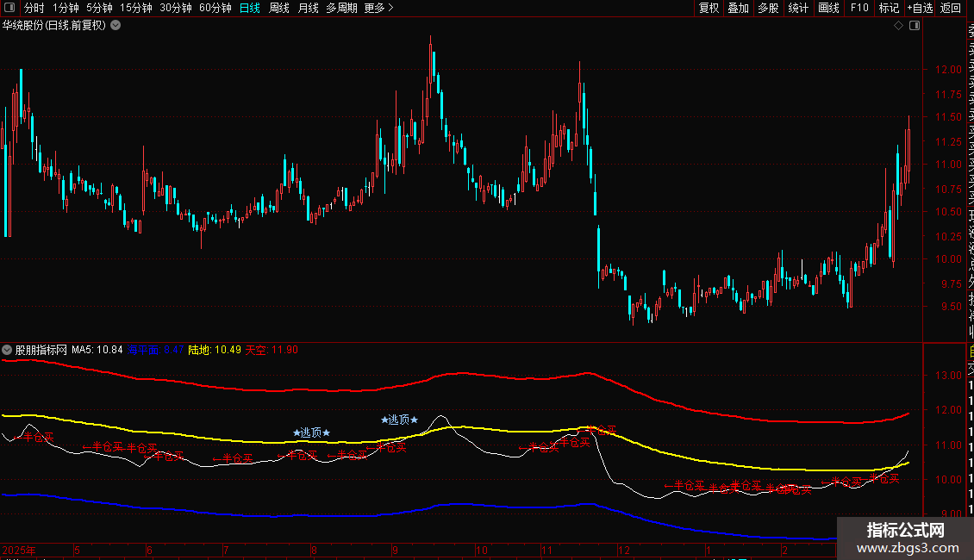This screenshot has width=974, height=560.
Task: Click the 13.00 value on indicator axis
Action: click(948, 376)
